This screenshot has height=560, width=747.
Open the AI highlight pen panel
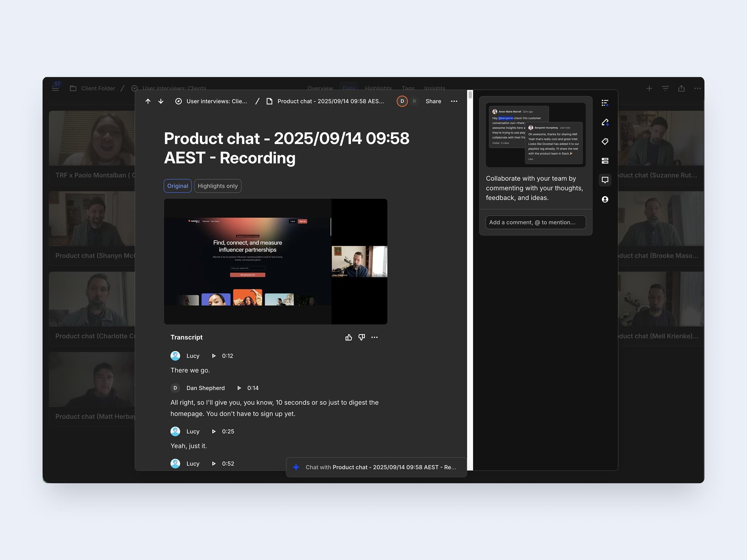[605, 122]
